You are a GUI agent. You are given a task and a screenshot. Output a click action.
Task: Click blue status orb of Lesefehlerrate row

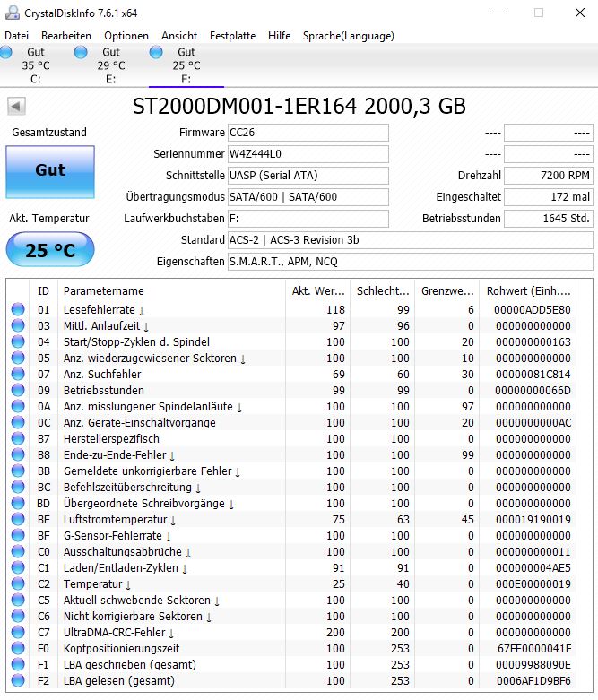tap(18, 309)
